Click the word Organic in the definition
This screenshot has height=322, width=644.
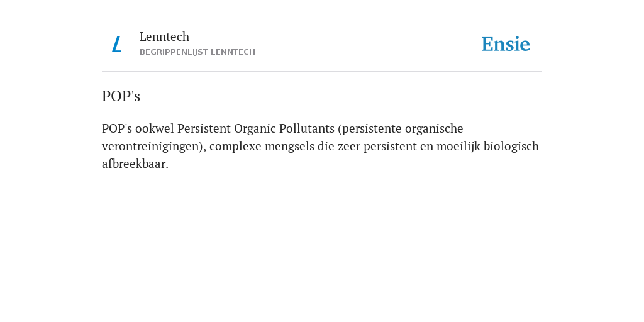255,130
